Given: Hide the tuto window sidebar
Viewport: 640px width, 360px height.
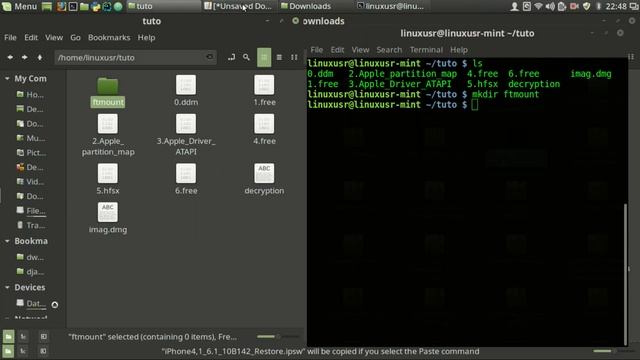Looking at the screenshot, I should click(x=43, y=337).
